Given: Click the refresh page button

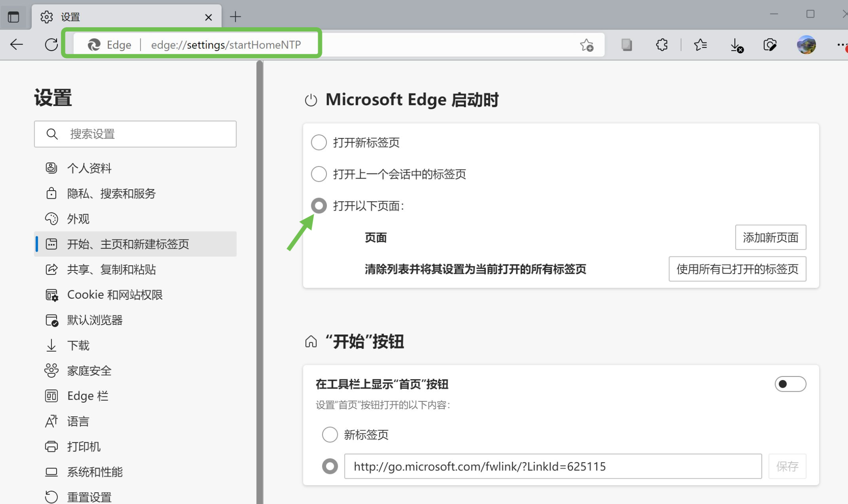Looking at the screenshot, I should pyautogui.click(x=51, y=44).
